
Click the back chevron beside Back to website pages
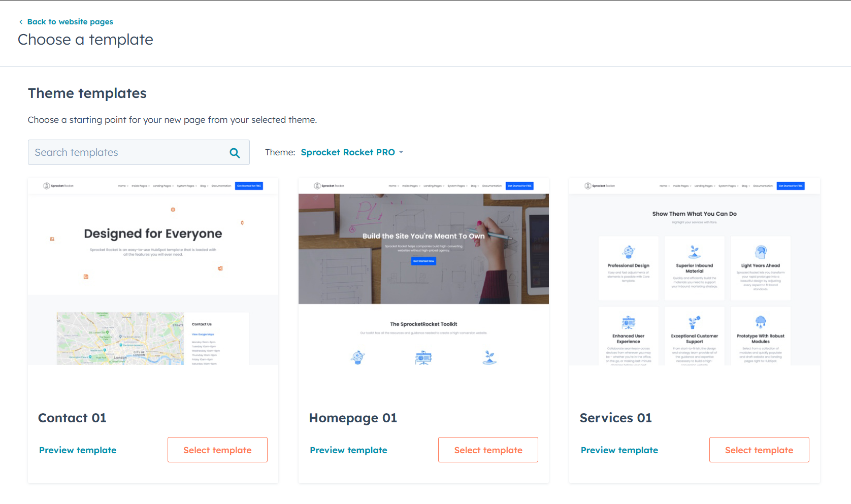pos(20,21)
